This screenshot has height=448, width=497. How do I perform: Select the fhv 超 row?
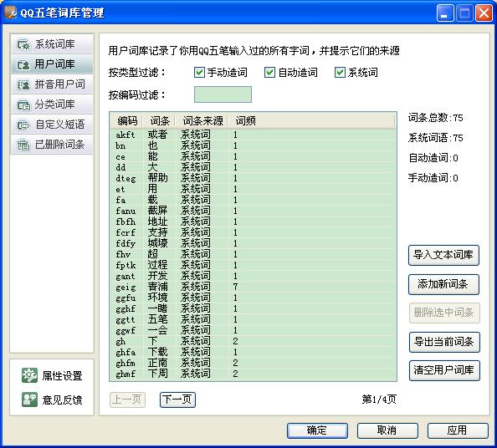point(254,254)
